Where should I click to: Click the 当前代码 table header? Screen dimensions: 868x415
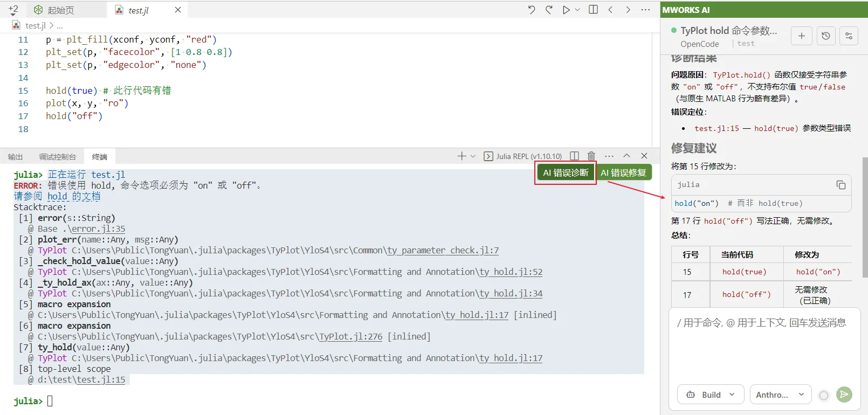(x=737, y=254)
